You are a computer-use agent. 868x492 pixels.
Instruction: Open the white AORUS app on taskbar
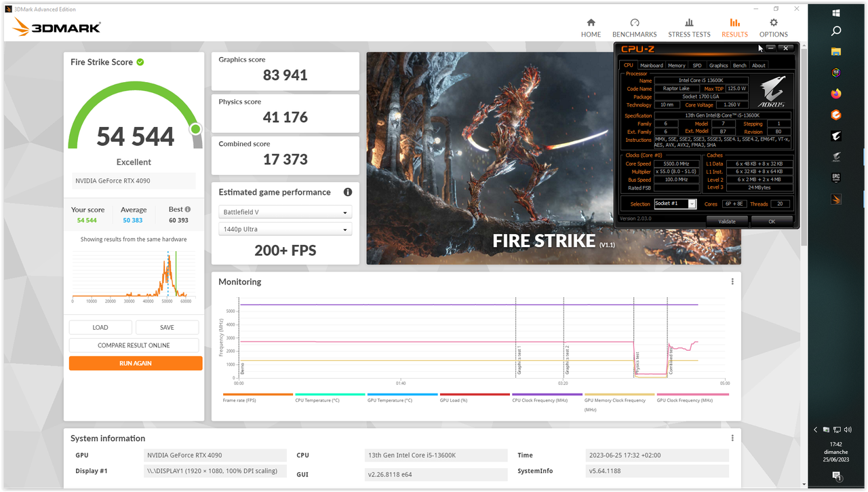836,136
